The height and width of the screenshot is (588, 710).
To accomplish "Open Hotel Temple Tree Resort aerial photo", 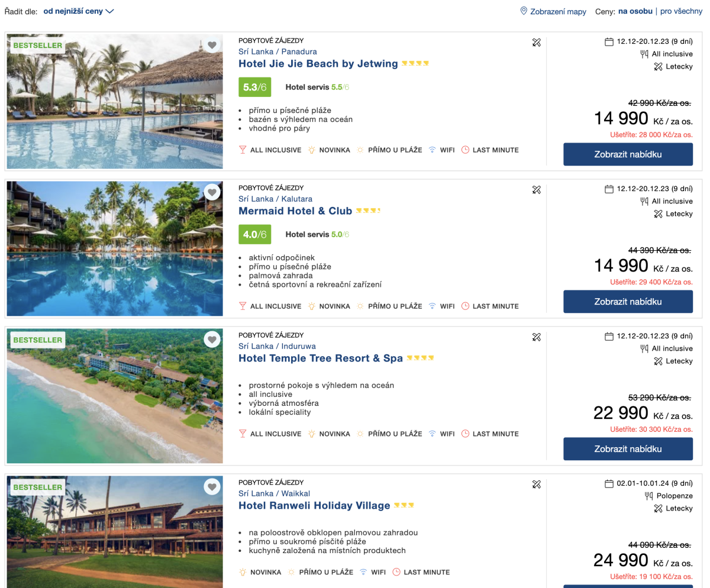I will [115, 396].
